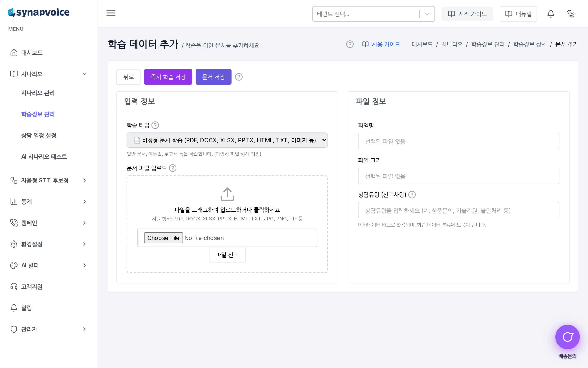Click the 뒤로 button
Viewport: 588px width, 368px height.
pyautogui.click(x=129, y=77)
